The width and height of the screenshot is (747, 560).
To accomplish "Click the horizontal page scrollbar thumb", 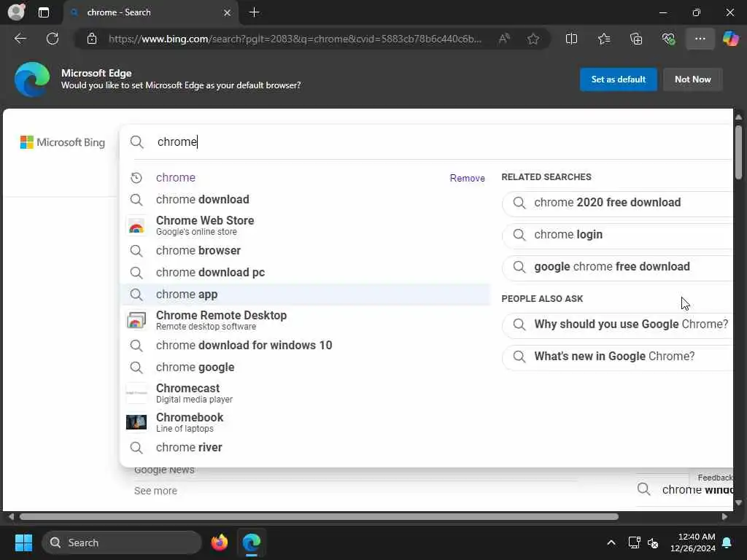I will tap(319, 517).
